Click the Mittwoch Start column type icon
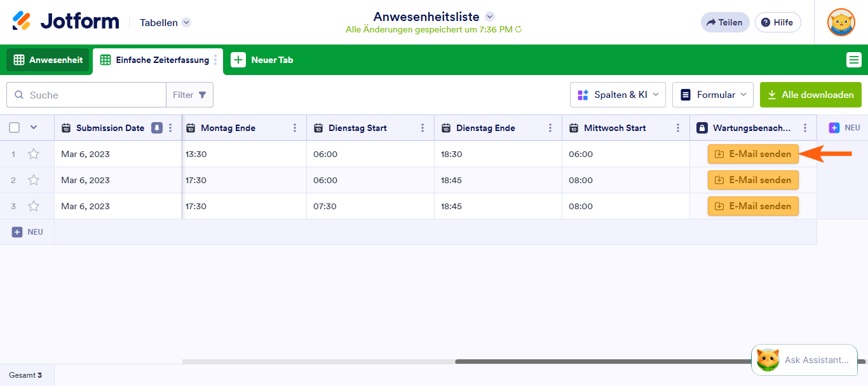Screen dimensions: 868x386 [574, 128]
